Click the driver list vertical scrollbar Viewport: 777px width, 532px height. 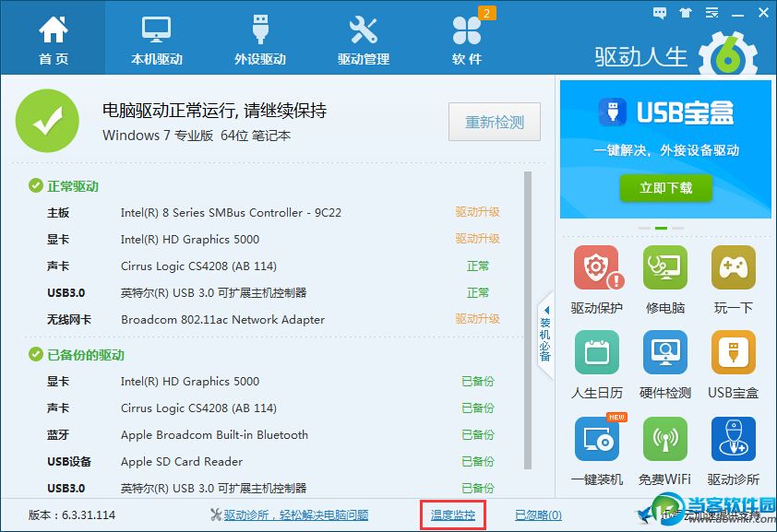[x=528, y=320]
